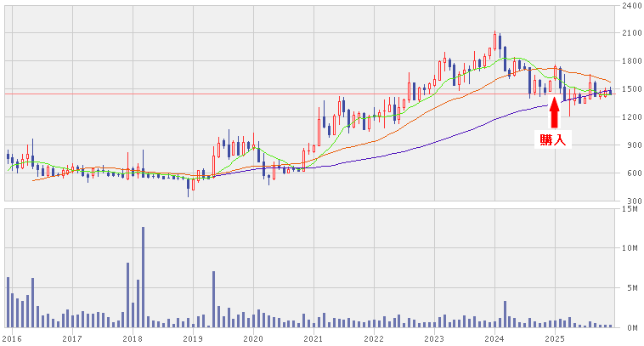
Task: Select the 2022 year label
Action: [374, 338]
